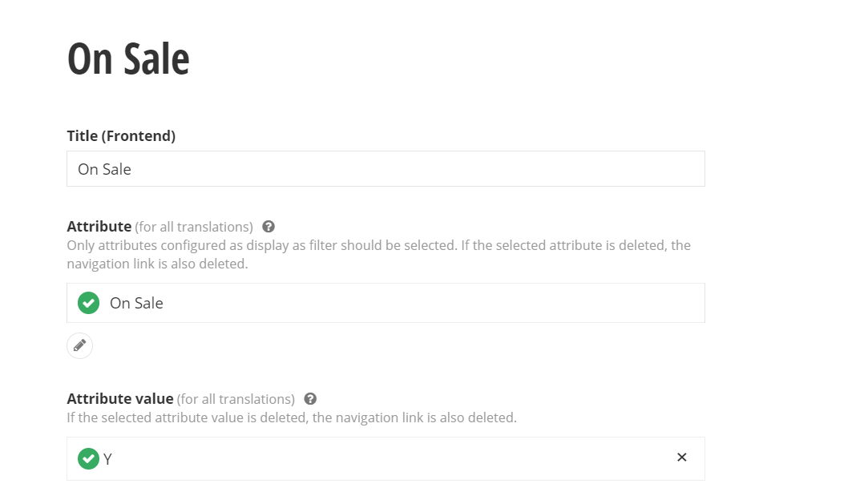Click the "Title (Frontend)" field label
The image size is (860, 504).
point(121,136)
